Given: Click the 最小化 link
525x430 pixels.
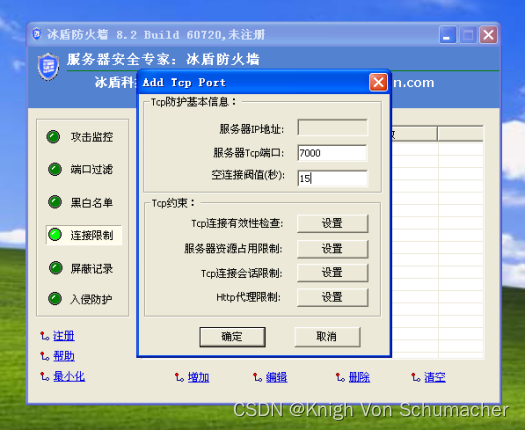Looking at the screenshot, I should coord(69,376).
